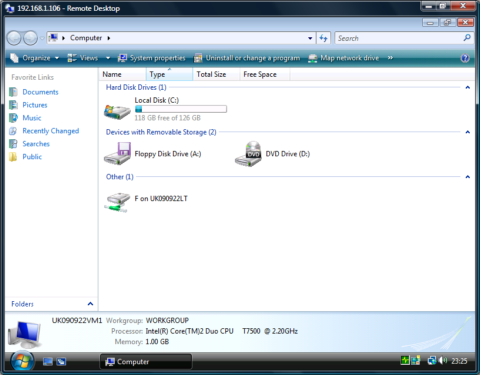480x375 pixels.
Task: Open the Music link
Action: click(32, 118)
